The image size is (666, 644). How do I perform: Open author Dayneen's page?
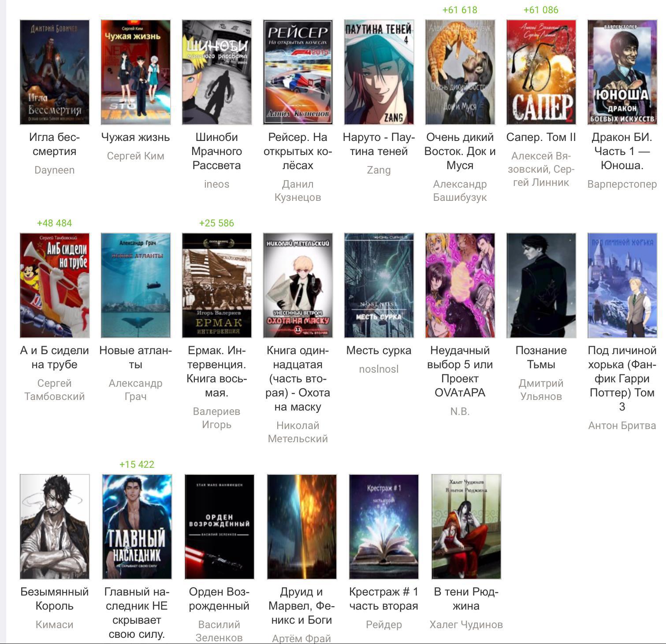(x=55, y=170)
